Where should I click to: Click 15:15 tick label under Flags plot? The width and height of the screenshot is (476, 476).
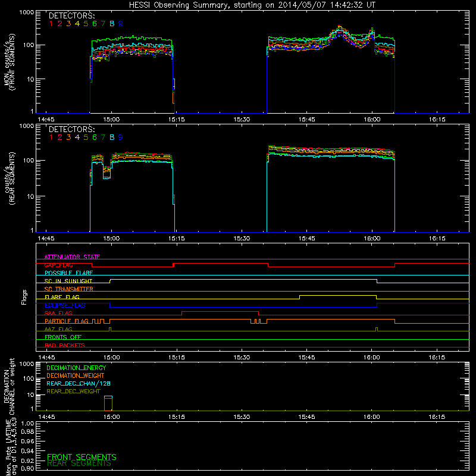(x=176, y=358)
